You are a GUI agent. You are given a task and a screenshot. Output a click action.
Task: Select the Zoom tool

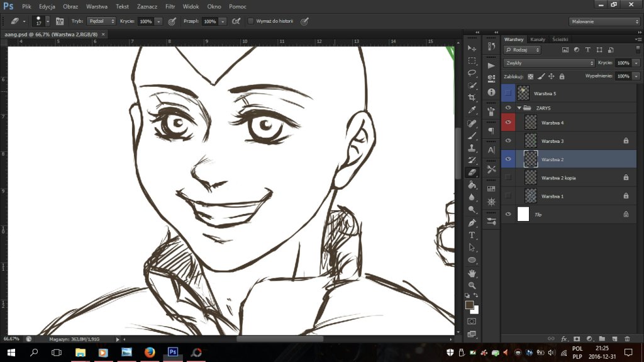pyautogui.click(x=472, y=285)
